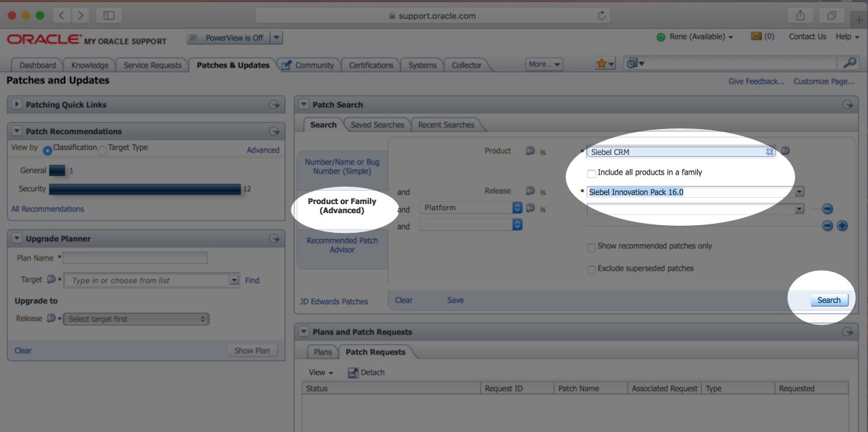Click the Save link in Patch Search

click(x=455, y=300)
